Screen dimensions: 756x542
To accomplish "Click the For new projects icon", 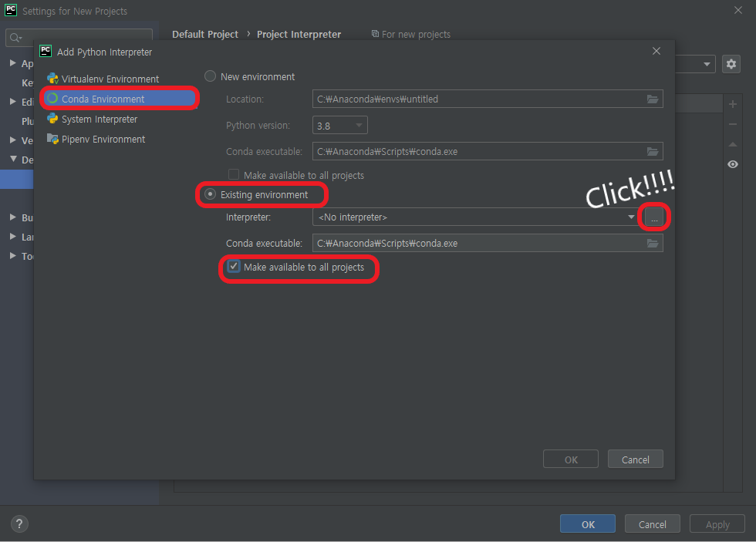I will point(375,34).
